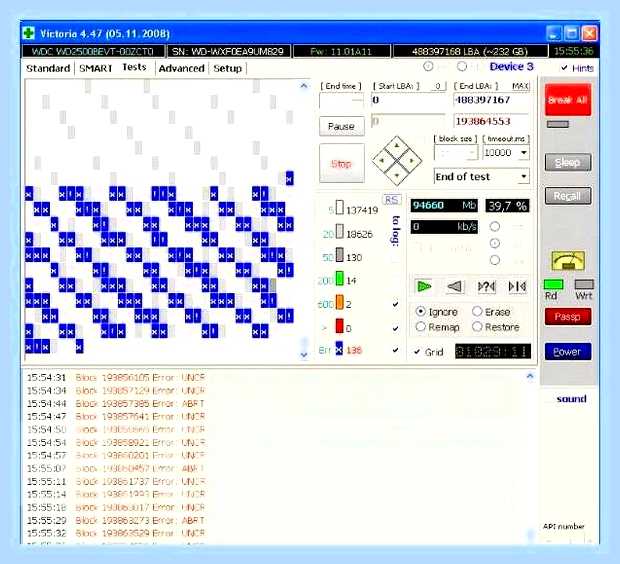This screenshot has width=620, height=564.
Task: Toggle the Grid checkbox
Action: coord(417,352)
